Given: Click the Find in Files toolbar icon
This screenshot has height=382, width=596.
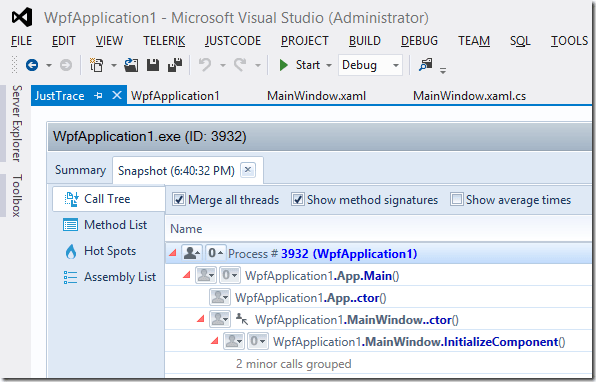Looking at the screenshot, I should pyautogui.click(x=425, y=65).
